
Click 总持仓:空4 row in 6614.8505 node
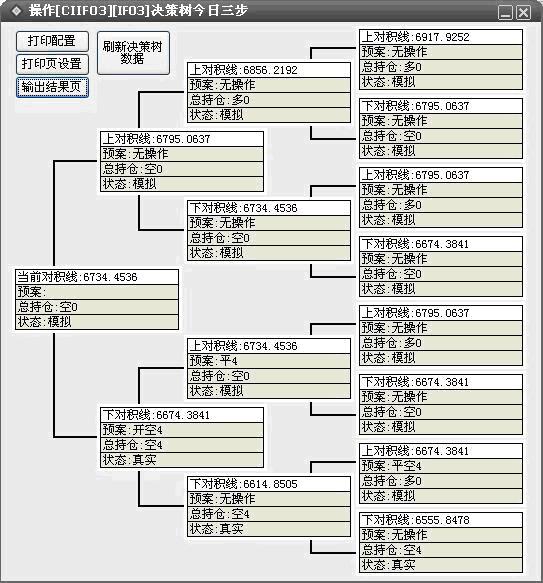pyautogui.click(x=269, y=514)
